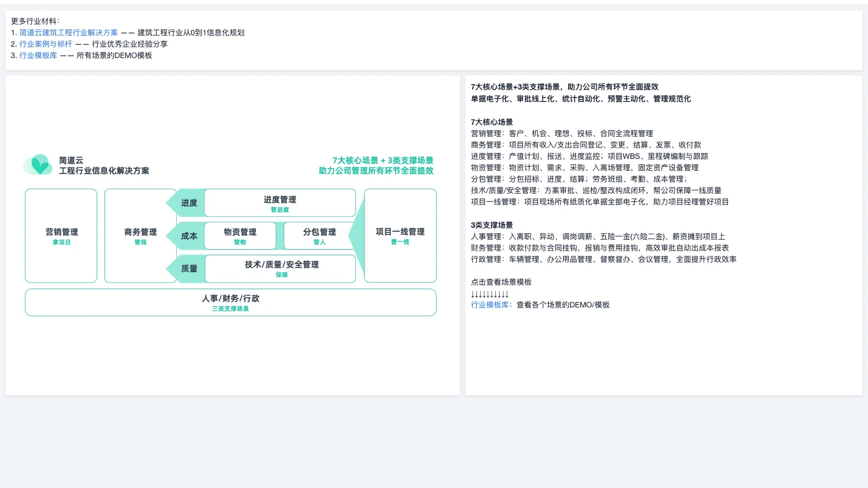Click the row of down arrows ↓↓↓↓↓↓↓↓↓↓
The image size is (868, 488).
(x=490, y=294)
